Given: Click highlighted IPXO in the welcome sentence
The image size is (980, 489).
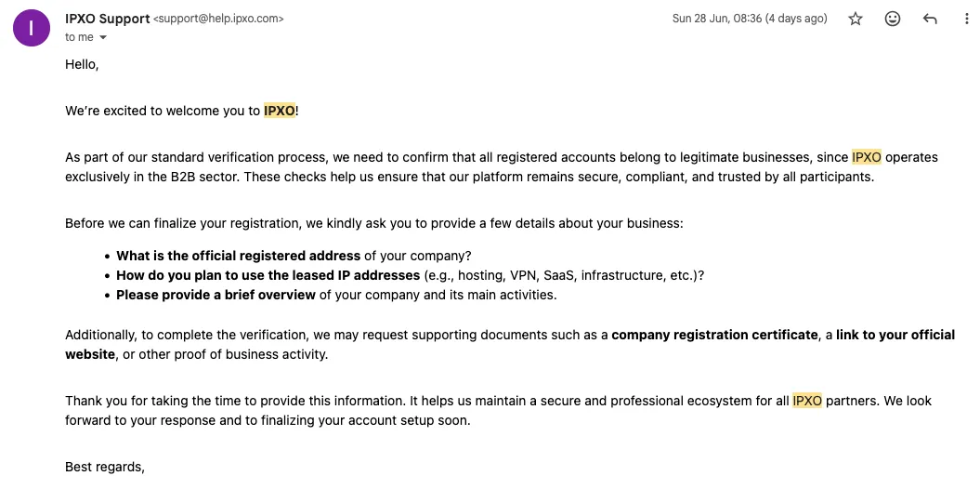Looking at the screenshot, I should [280, 112].
